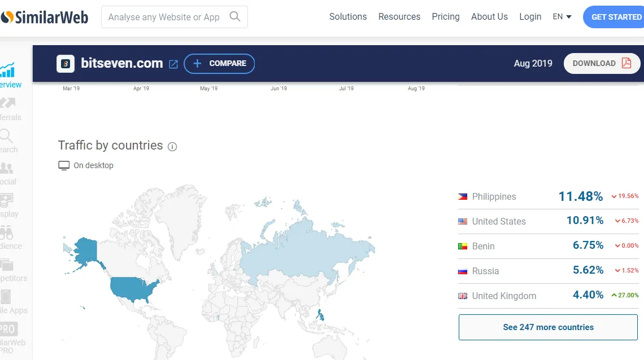The width and height of the screenshot is (644, 360).
Task: Open Competitors sidebar icon
Action: [x=7, y=265]
